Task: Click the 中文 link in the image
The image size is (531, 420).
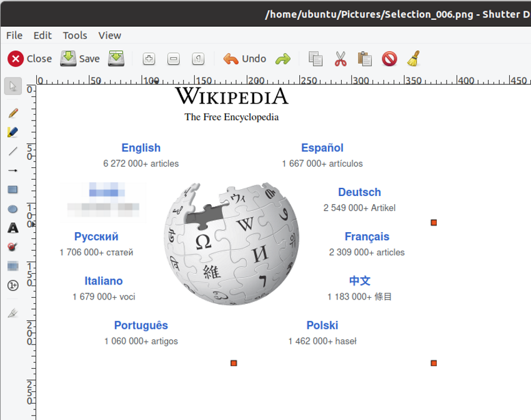Action: pos(360,281)
